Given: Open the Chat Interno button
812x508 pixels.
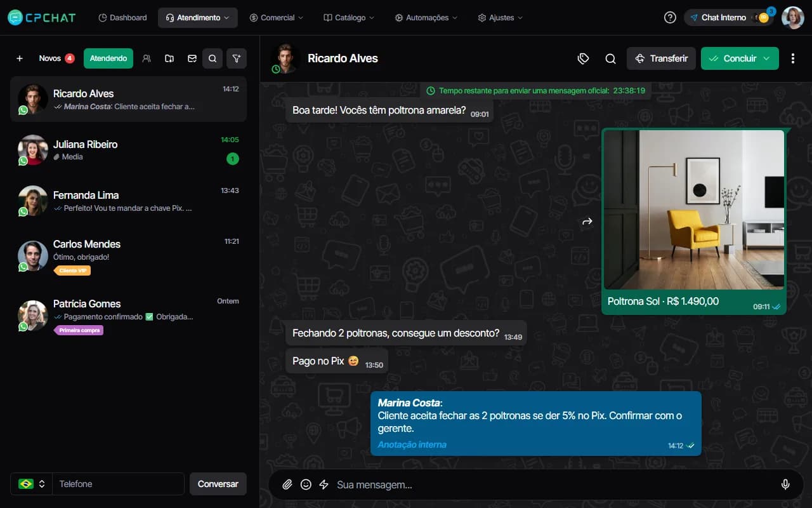Looking at the screenshot, I should 729,18.
